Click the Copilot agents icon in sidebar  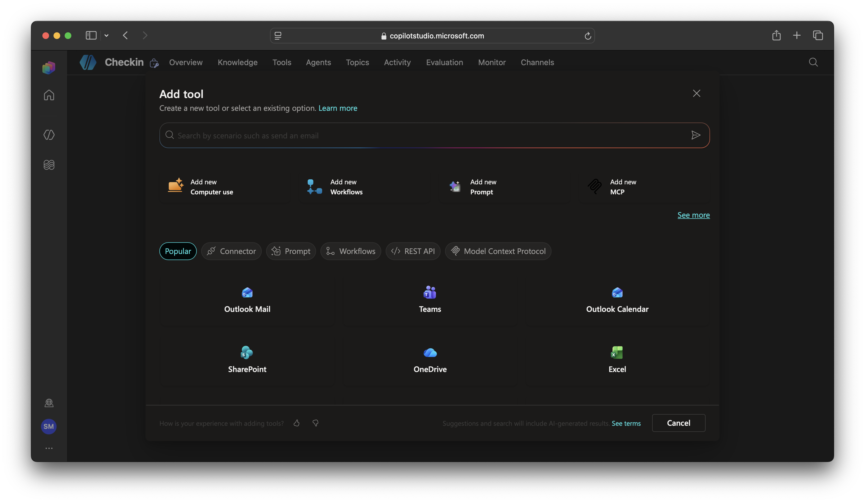pos(49,135)
